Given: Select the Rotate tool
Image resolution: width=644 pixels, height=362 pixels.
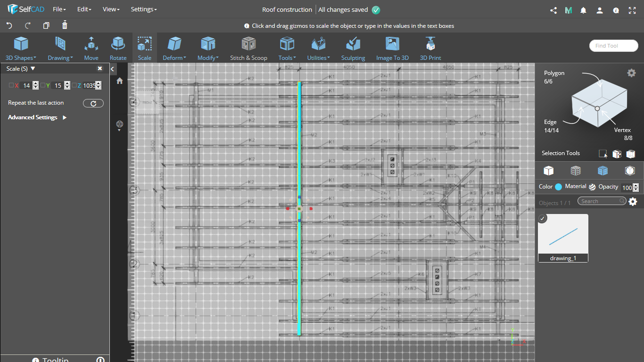Looking at the screenshot, I should [118, 49].
